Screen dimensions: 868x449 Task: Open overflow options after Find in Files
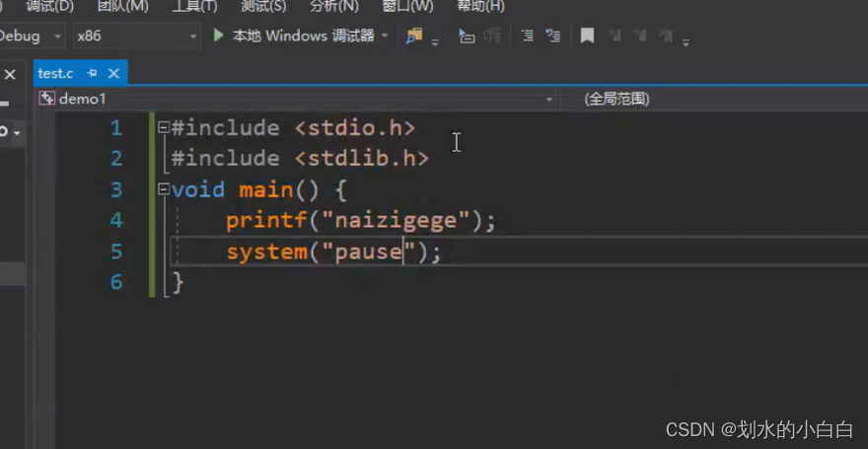coord(435,42)
